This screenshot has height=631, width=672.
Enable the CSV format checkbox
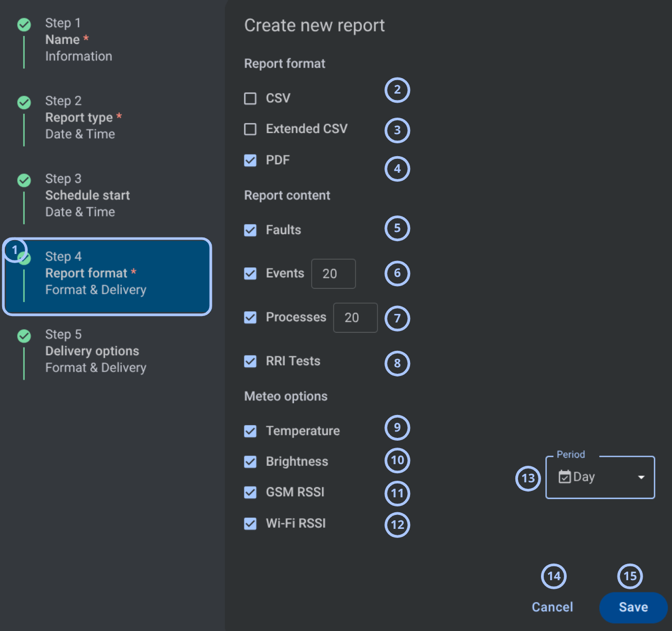[x=250, y=98]
